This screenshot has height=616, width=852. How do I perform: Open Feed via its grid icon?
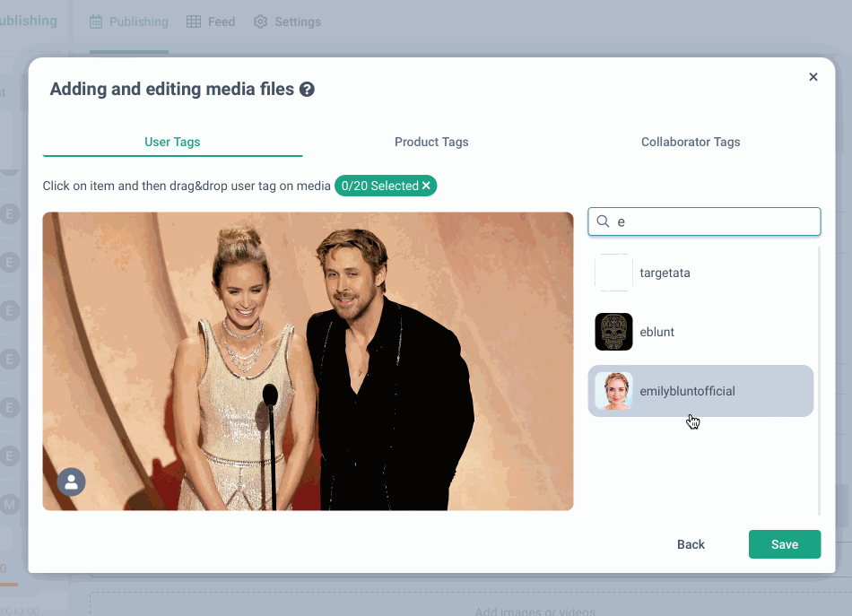click(x=194, y=22)
